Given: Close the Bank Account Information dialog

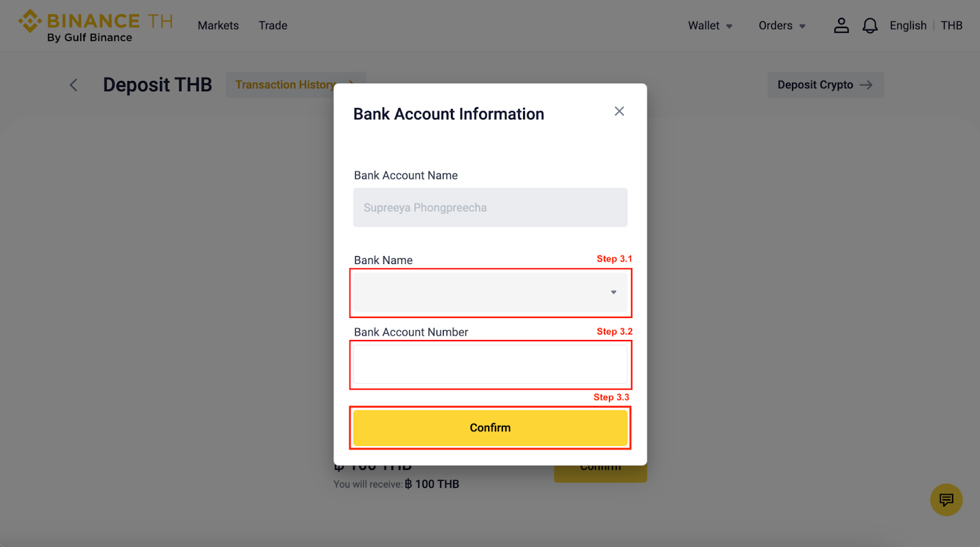Looking at the screenshot, I should pyautogui.click(x=619, y=111).
